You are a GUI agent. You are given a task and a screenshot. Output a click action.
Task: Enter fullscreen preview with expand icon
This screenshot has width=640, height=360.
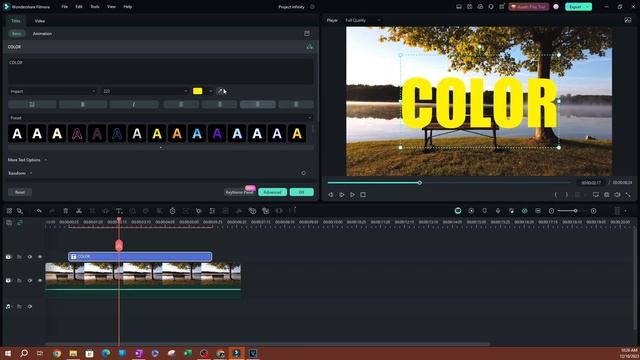point(628,195)
